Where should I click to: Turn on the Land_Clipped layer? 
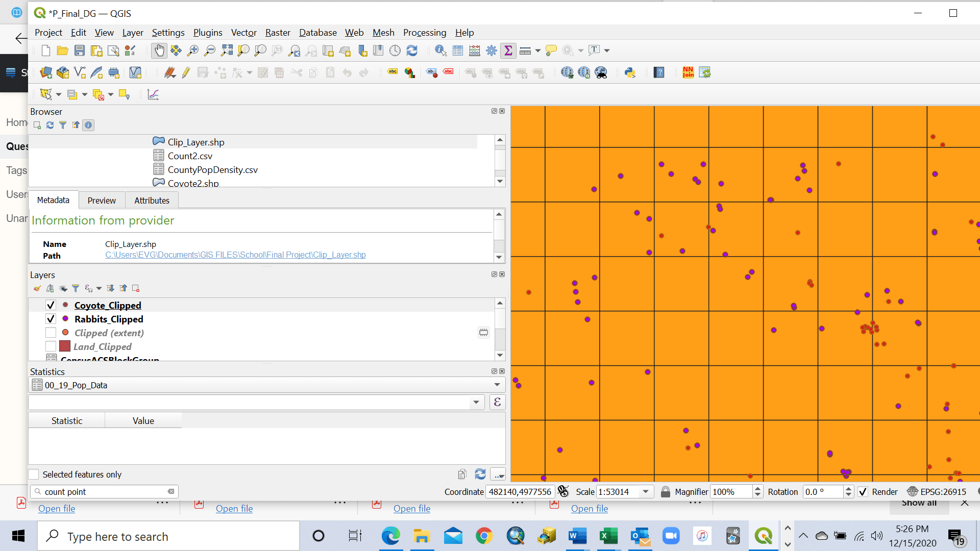click(51, 346)
